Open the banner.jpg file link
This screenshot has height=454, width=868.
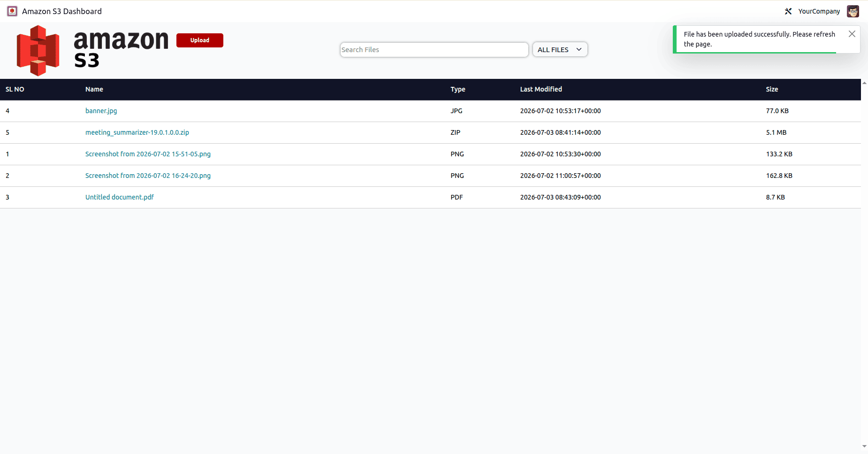(101, 111)
